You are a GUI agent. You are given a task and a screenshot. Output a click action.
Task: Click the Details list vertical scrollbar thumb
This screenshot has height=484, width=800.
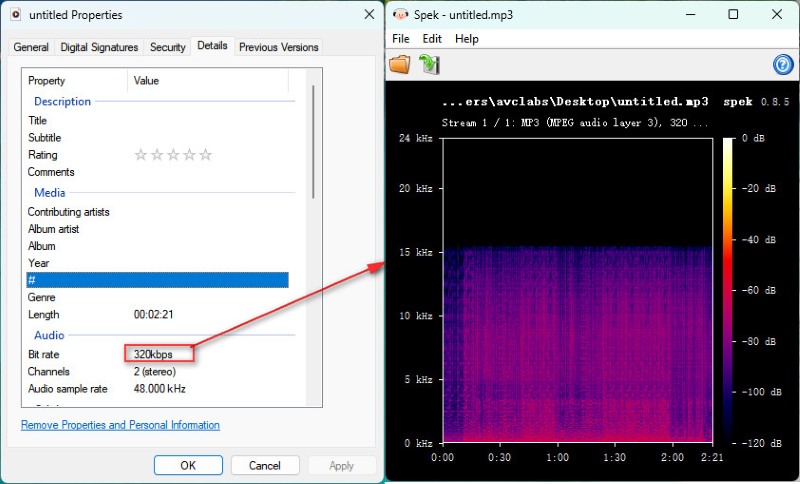point(313,142)
